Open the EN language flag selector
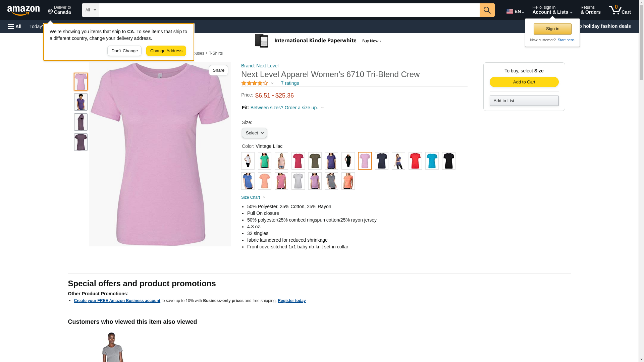 515,11
